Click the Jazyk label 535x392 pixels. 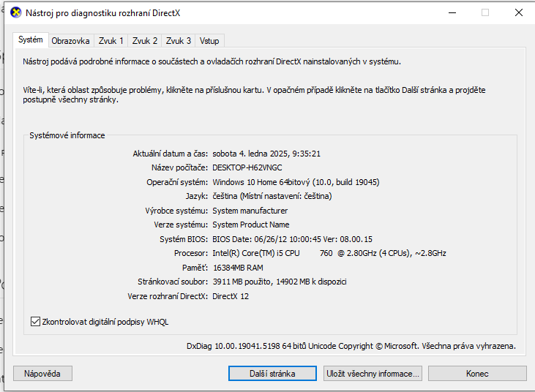[x=197, y=196]
